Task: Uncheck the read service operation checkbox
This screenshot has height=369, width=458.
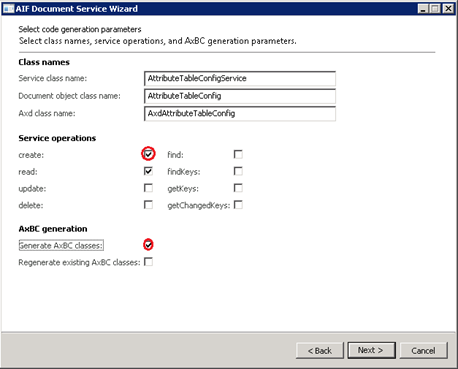Action: coord(148,171)
